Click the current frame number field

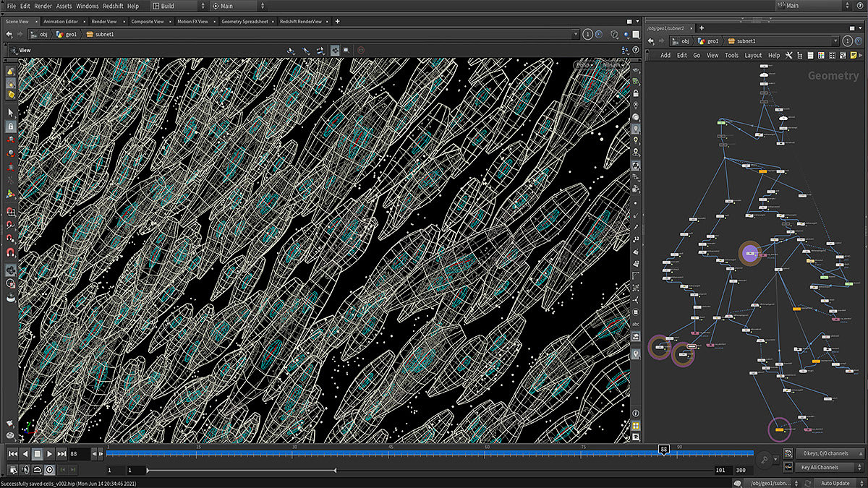[x=78, y=454]
